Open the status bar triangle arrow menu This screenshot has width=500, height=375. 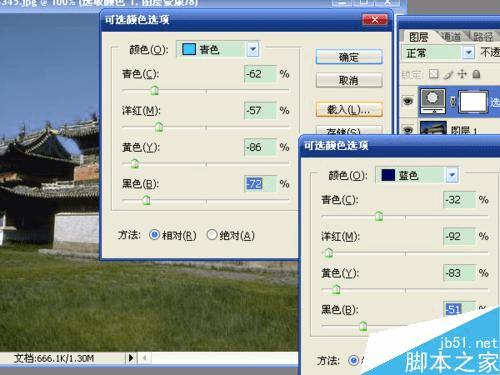point(131,358)
